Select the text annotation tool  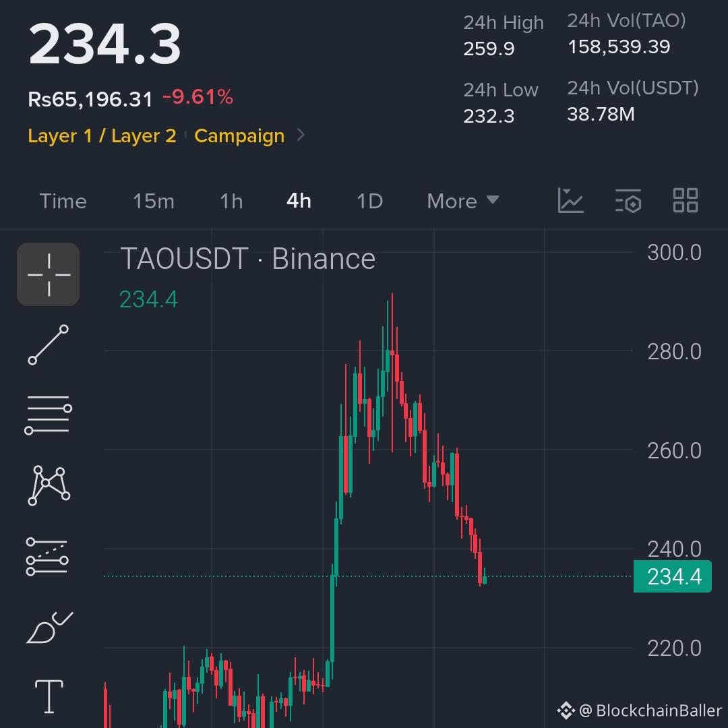click(x=49, y=696)
